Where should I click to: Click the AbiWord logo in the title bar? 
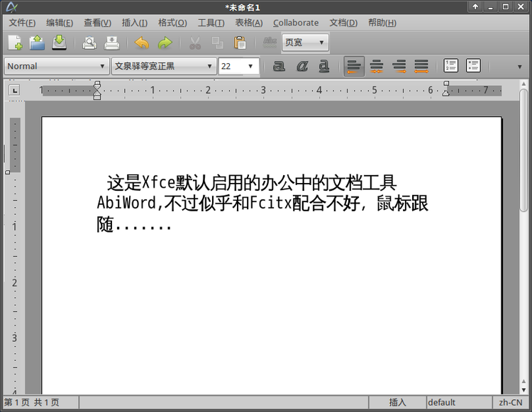[x=11, y=7]
